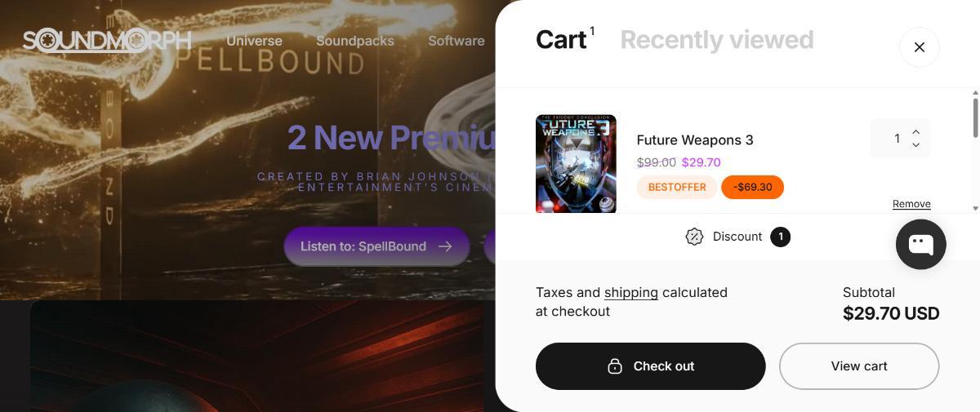Viewport: 980px width, 412px height.
Task: Click the discount badge icon
Action: pyautogui.click(x=694, y=237)
